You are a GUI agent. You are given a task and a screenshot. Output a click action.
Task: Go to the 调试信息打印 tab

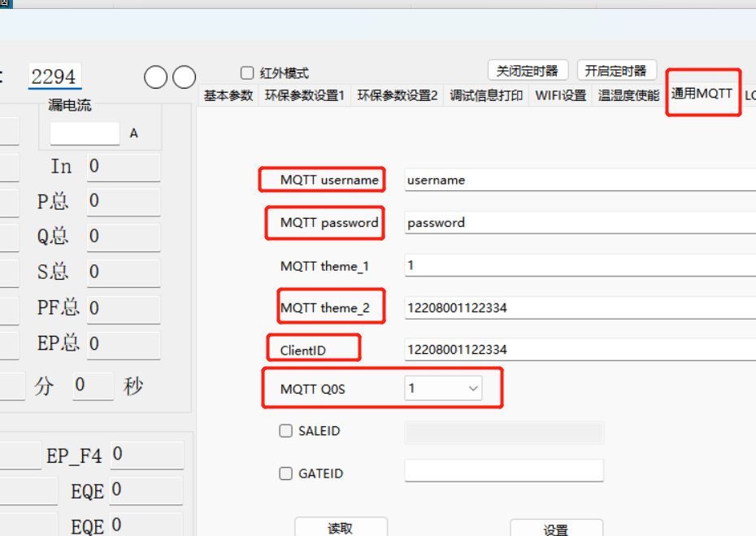click(x=486, y=95)
